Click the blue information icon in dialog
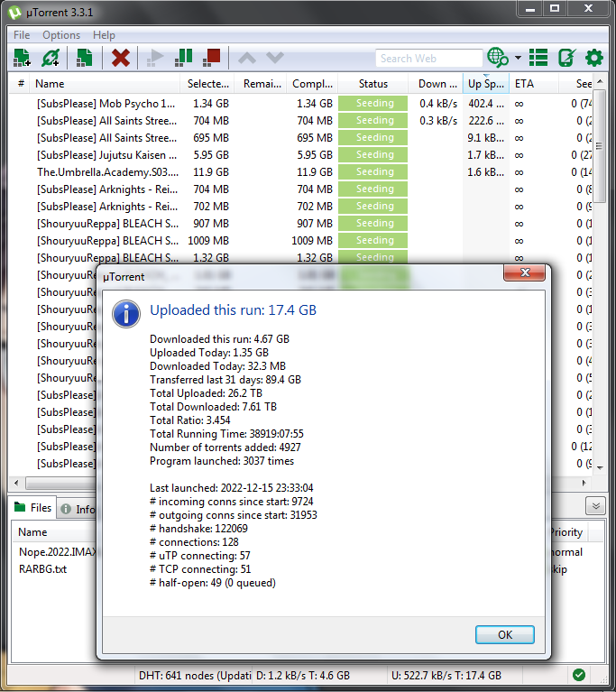Viewport: 616px width, 692px height. [126, 314]
